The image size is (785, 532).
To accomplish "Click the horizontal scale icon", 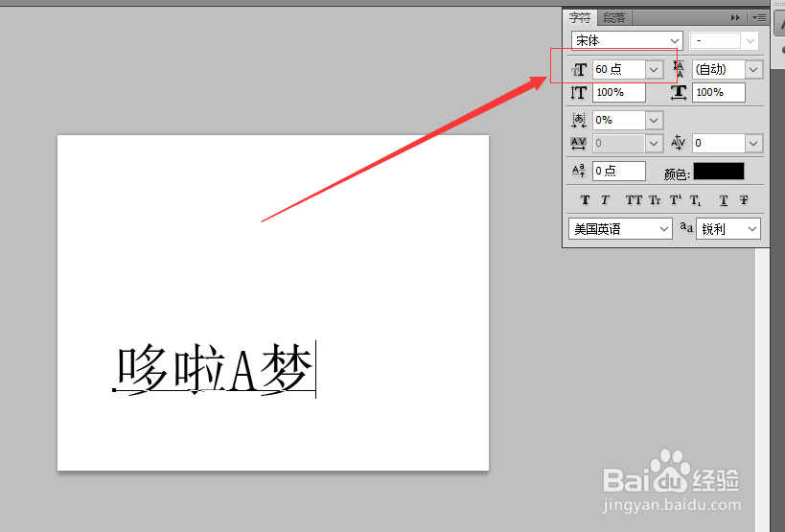I will pyautogui.click(x=679, y=93).
